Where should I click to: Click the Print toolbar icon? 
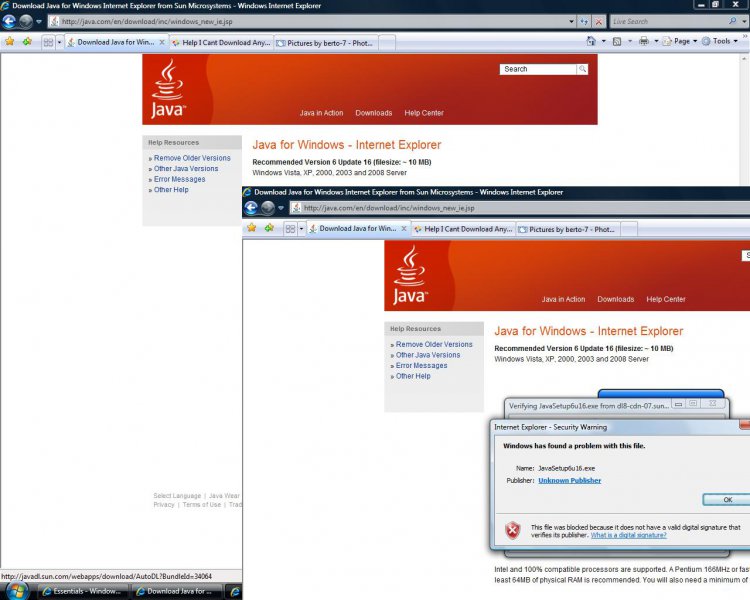(x=644, y=41)
